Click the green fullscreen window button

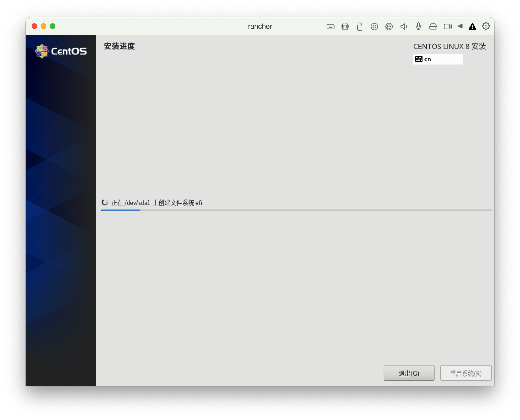pyautogui.click(x=53, y=26)
